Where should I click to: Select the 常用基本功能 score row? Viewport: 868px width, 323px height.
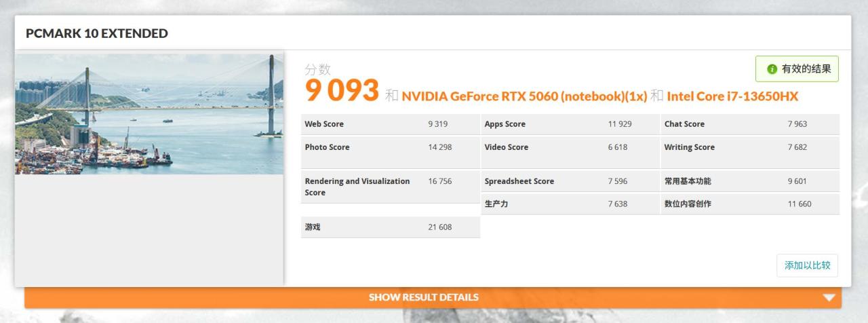coord(749,181)
